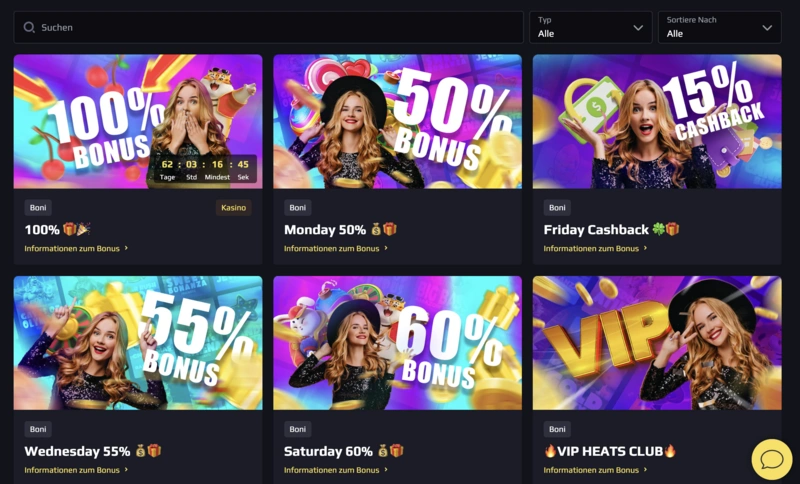Click the arrow beside Saturday bonus info
800x484 pixels.
(x=386, y=469)
